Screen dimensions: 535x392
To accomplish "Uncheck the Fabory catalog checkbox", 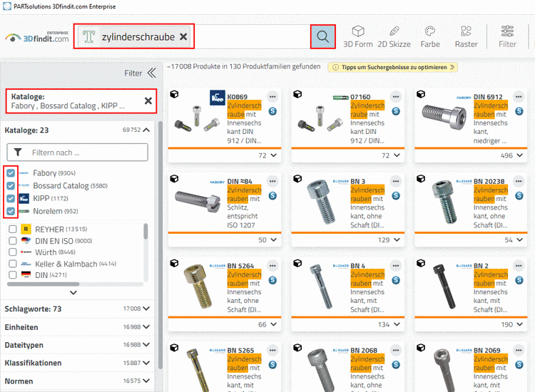I will (11, 172).
